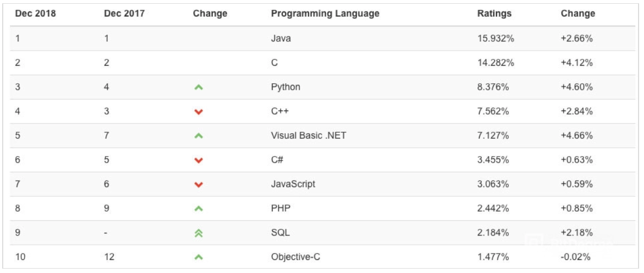Click the +4.66% change value
Screen dimensions: 644x273
pyautogui.click(x=576, y=135)
